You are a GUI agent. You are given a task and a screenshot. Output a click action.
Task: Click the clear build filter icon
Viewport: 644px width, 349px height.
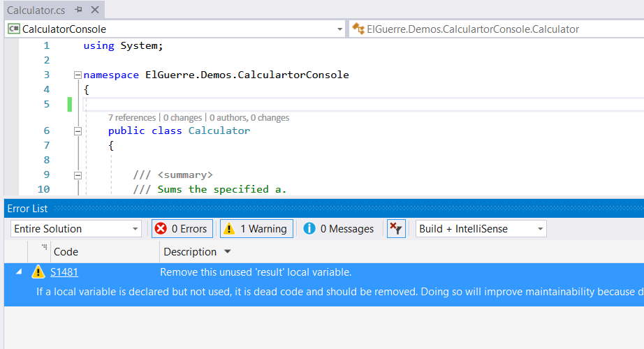pos(395,229)
